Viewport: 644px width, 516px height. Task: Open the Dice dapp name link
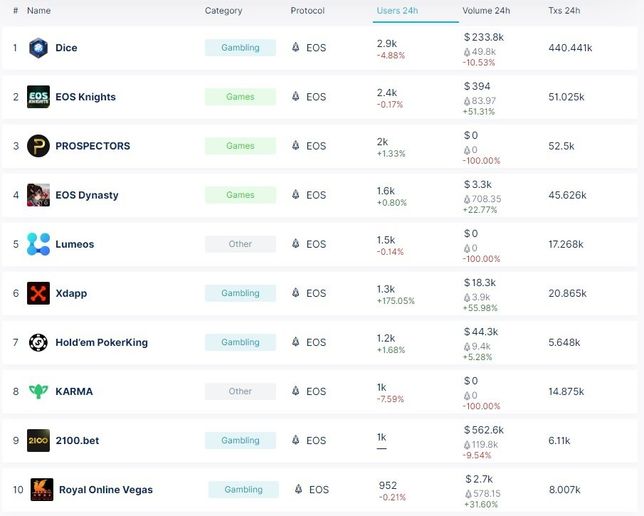pyautogui.click(x=66, y=48)
